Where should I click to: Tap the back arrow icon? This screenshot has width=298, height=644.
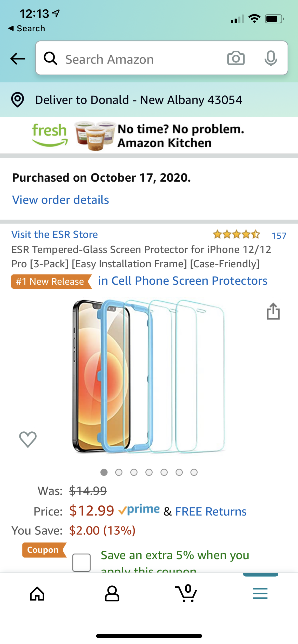pyautogui.click(x=18, y=59)
